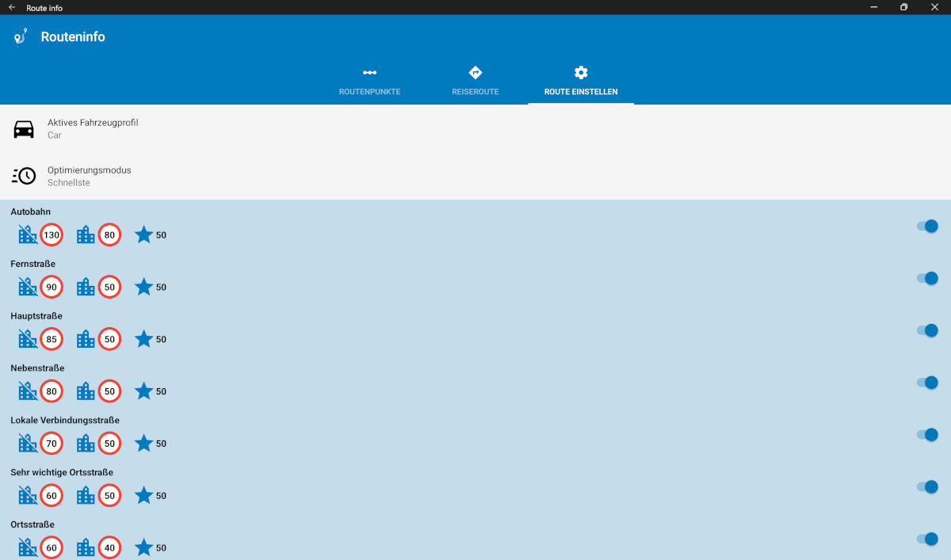
Task: Click the Lokale Verbindungsstraße 50 urban speed sign
Action: coord(109,444)
